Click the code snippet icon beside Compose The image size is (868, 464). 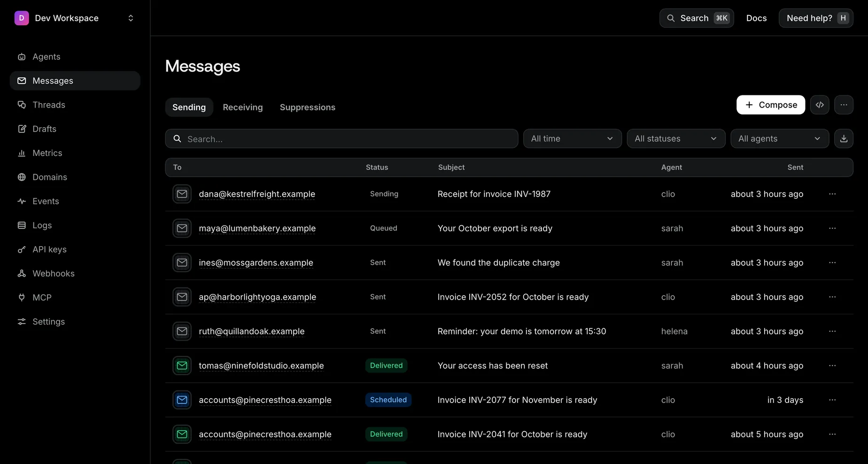click(x=820, y=105)
